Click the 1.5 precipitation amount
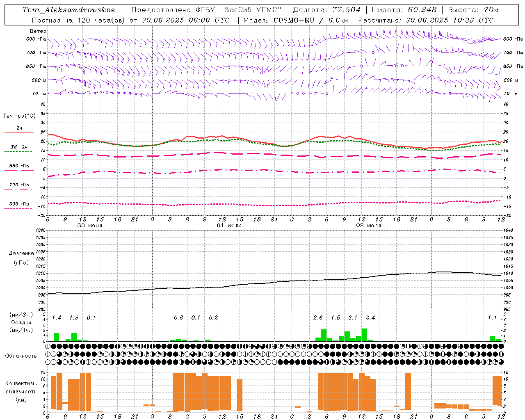This screenshot has width=525, height=420. (x=336, y=317)
